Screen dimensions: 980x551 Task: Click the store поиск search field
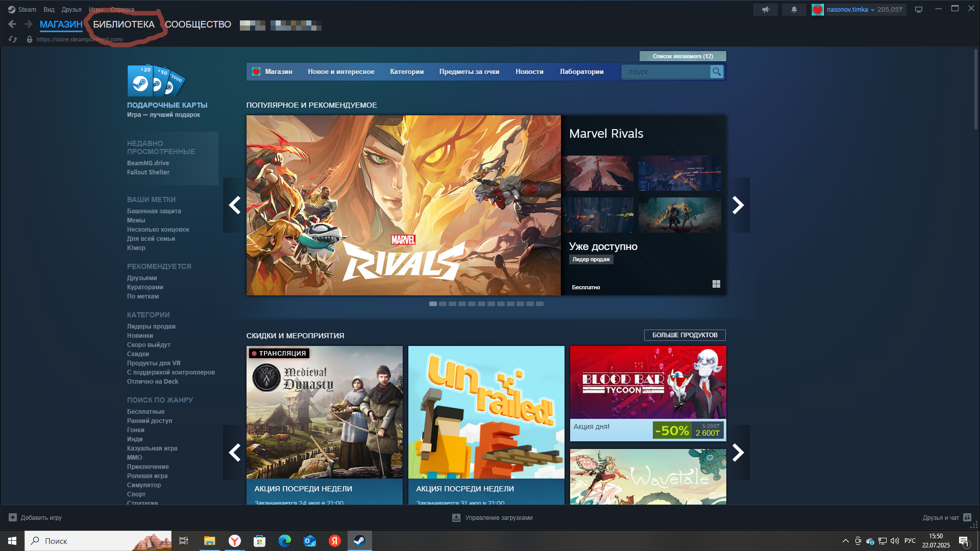point(666,72)
